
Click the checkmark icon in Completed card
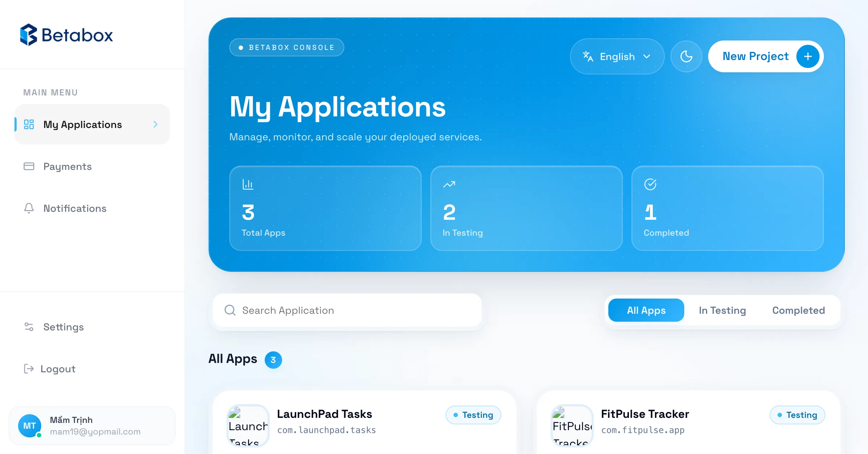coord(650,184)
